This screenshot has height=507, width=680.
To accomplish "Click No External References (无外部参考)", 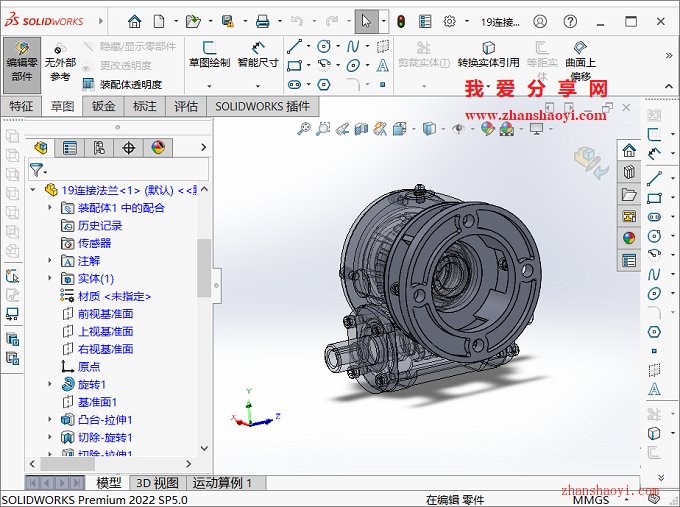I will pos(60,63).
